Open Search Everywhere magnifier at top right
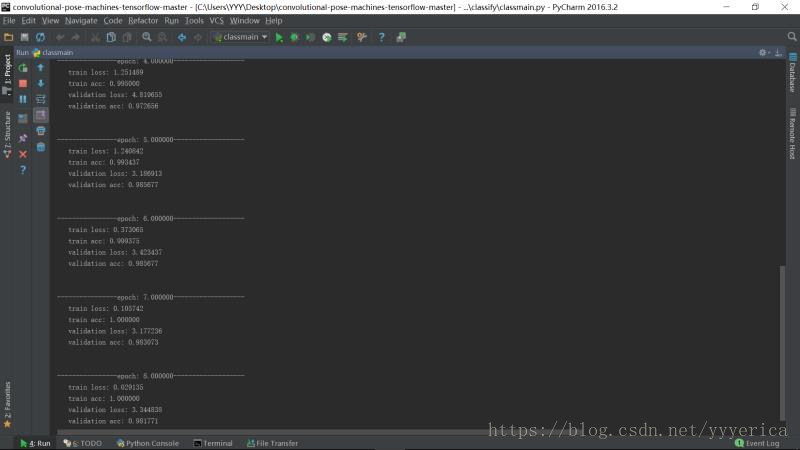 [792, 37]
